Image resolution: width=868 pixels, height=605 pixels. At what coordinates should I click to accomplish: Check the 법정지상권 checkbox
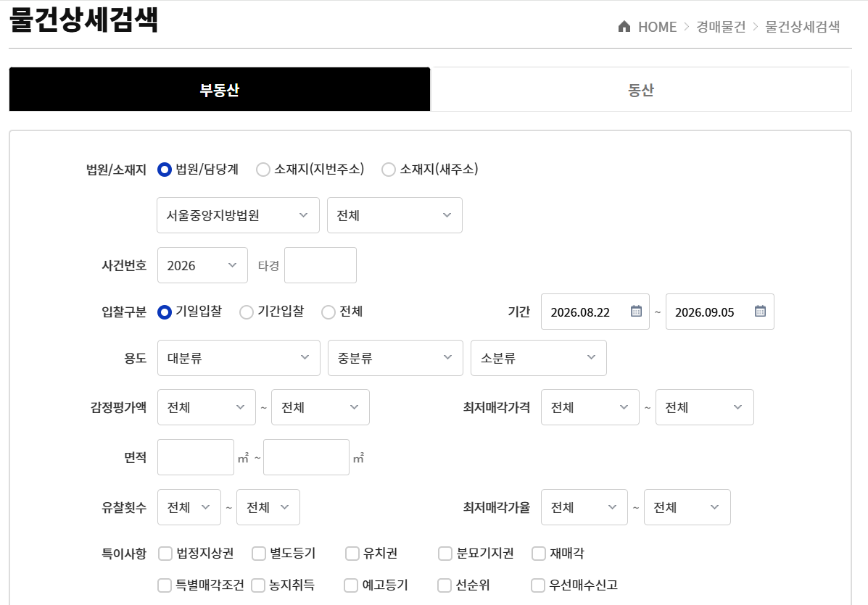pos(165,553)
